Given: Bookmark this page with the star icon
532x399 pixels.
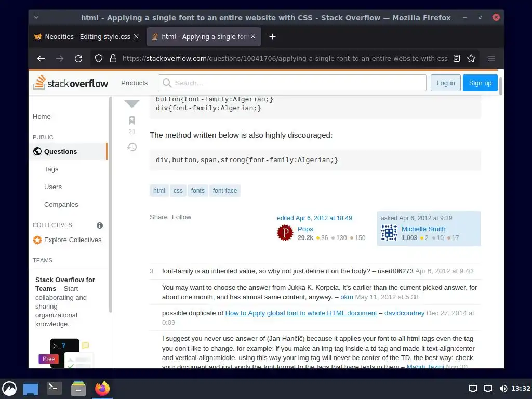Looking at the screenshot, I should [471, 58].
